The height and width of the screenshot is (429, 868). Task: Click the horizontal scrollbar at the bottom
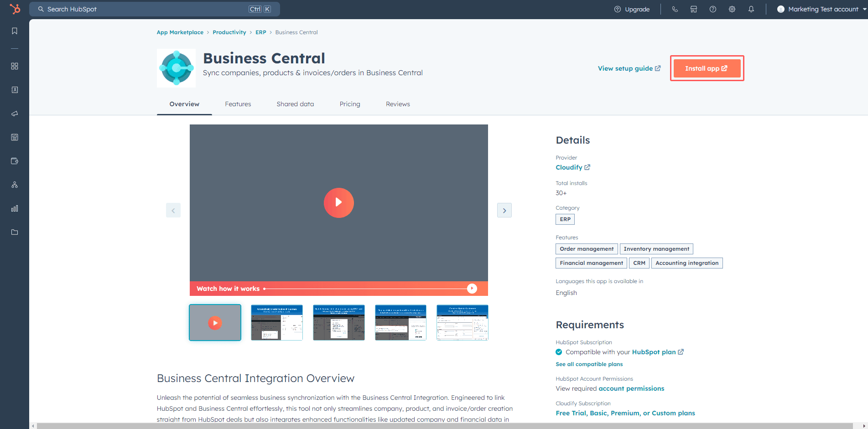(445, 426)
